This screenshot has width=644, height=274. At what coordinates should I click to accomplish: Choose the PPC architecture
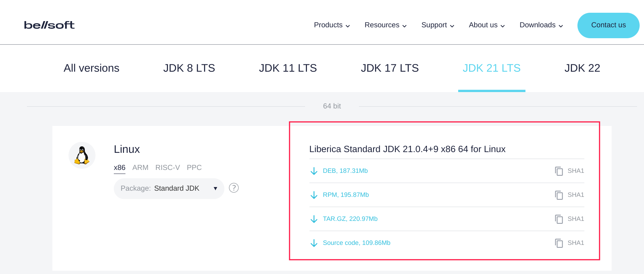194,167
